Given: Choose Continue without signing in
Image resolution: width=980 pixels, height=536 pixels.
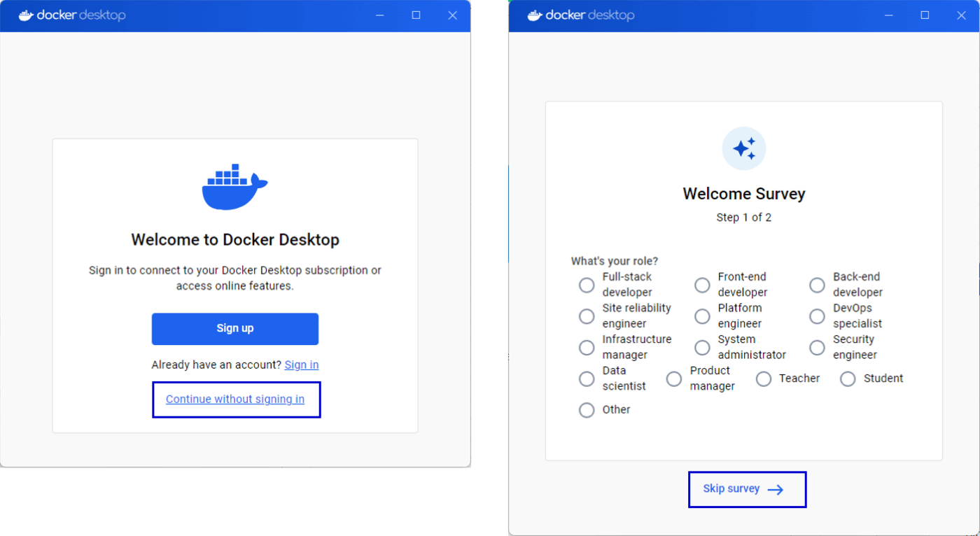Looking at the screenshot, I should pos(235,399).
